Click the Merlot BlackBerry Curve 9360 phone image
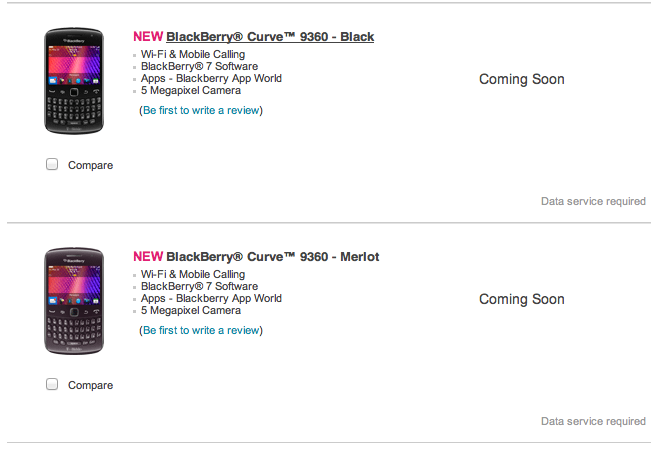Screen dimensions: 655x452 coord(75,302)
